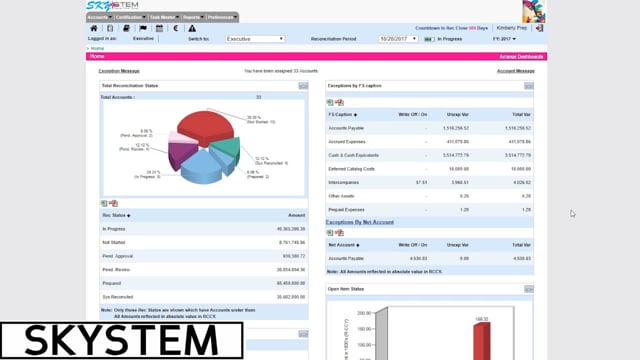Screen dimensions: 640x360
Task: Click the Arrange Dashboards link
Action: click(x=521, y=57)
